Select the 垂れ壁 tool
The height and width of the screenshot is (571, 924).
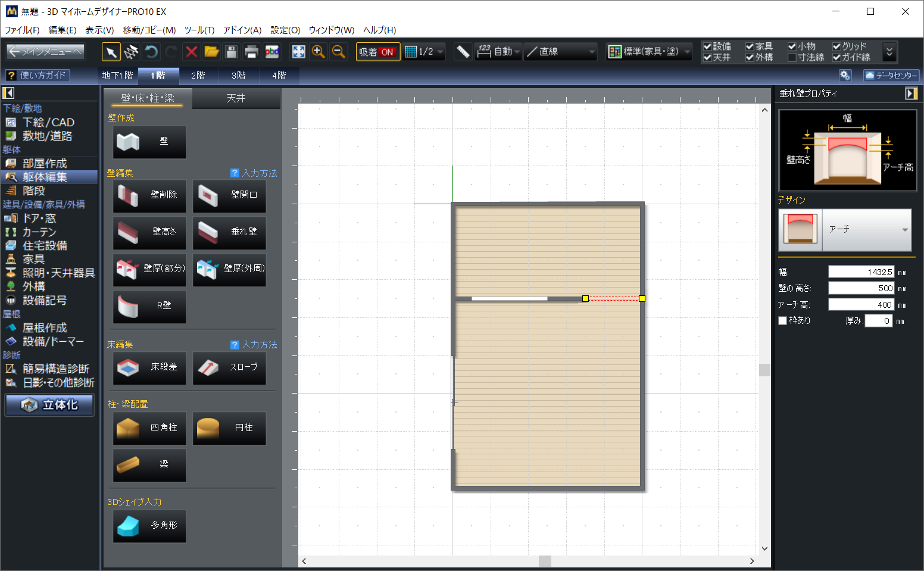pyautogui.click(x=229, y=232)
